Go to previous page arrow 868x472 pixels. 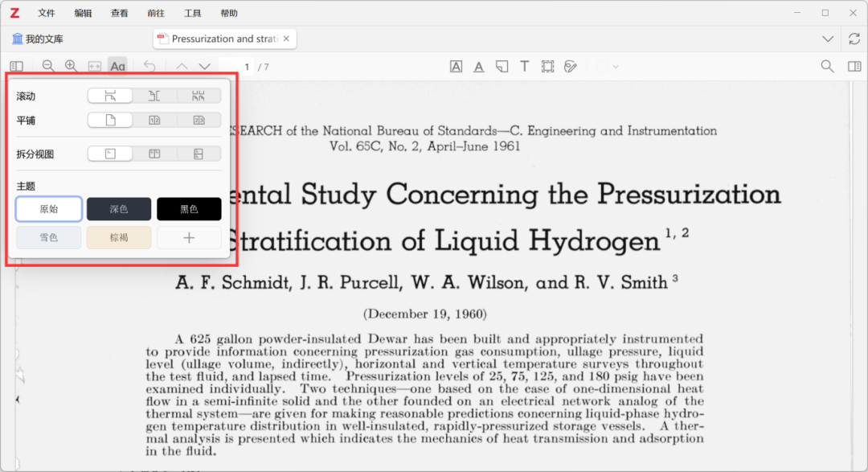point(182,67)
